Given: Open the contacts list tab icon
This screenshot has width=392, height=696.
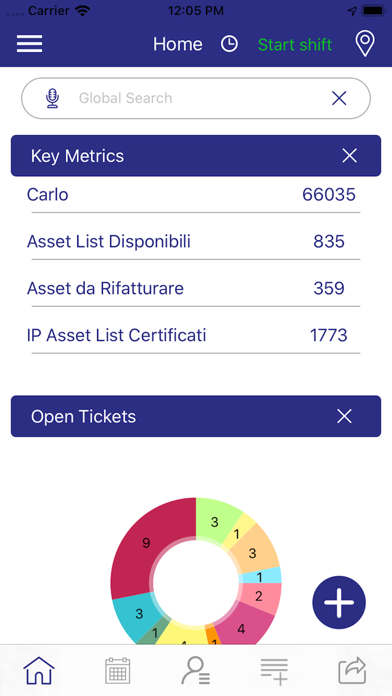Looking at the screenshot, I should tap(195, 670).
